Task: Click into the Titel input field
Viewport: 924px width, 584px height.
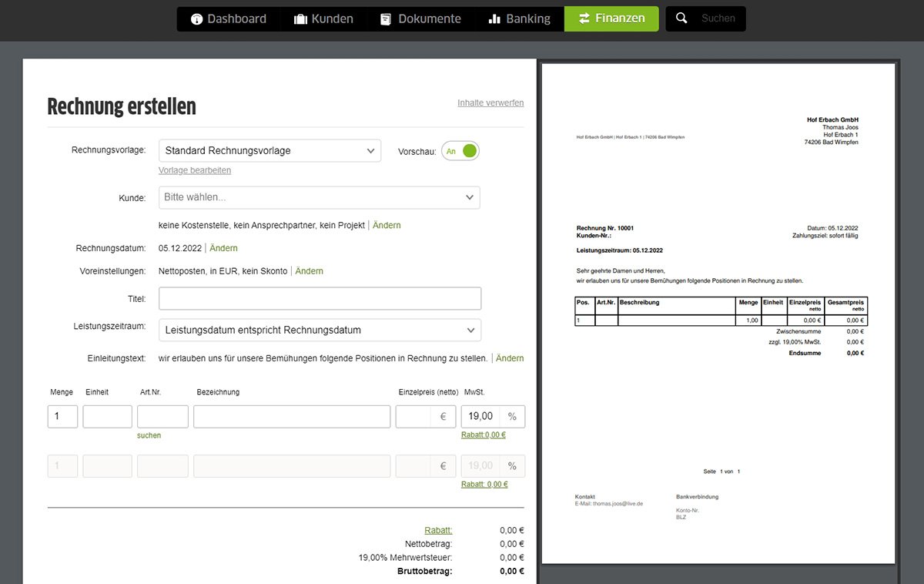Action: point(320,298)
